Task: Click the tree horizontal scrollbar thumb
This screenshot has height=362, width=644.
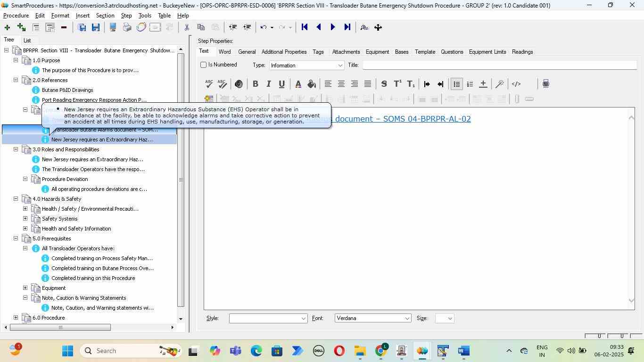Action: point(60,328)
